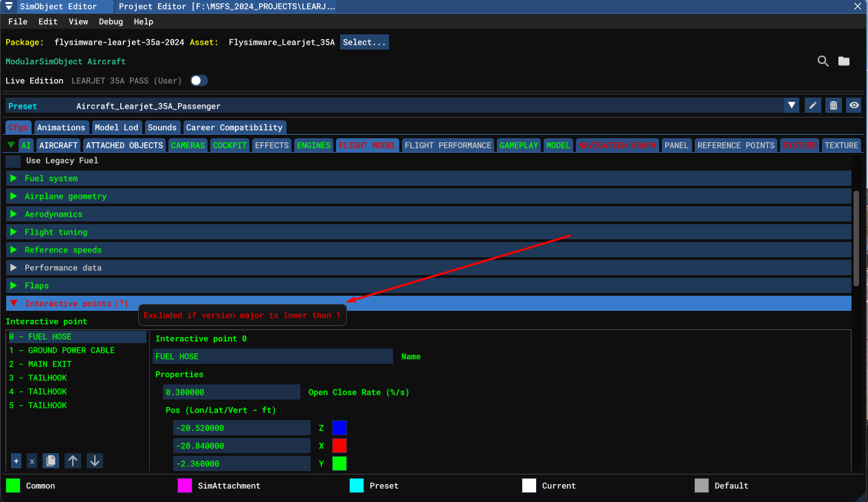
Task: Open the Debug menu
Action: click(x=111, y=22)
